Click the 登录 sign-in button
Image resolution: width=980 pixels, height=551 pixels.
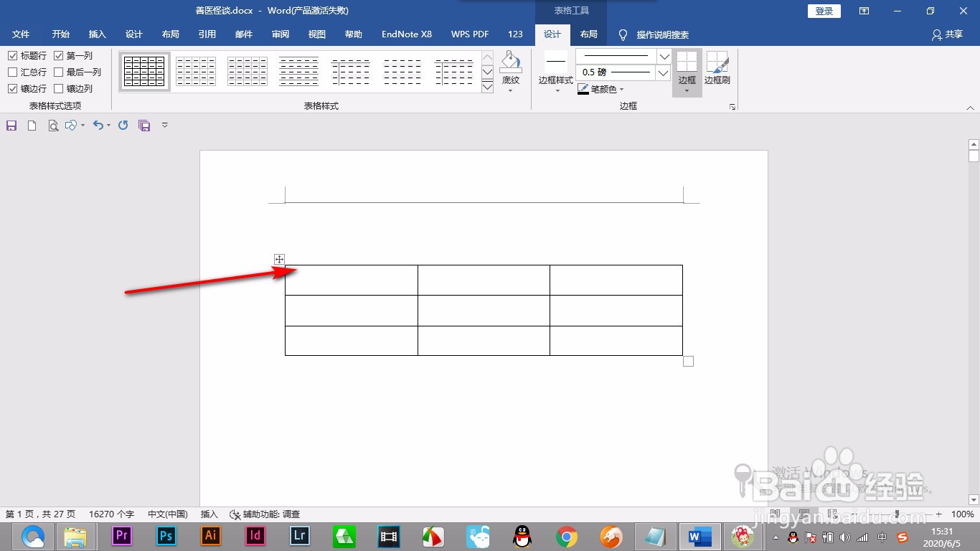824,11
